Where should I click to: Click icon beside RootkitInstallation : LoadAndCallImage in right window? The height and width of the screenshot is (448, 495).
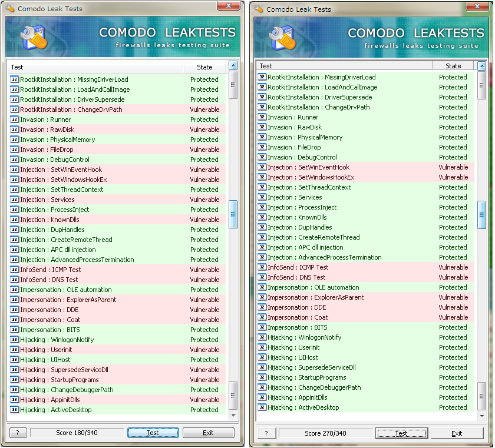(262, 87)
